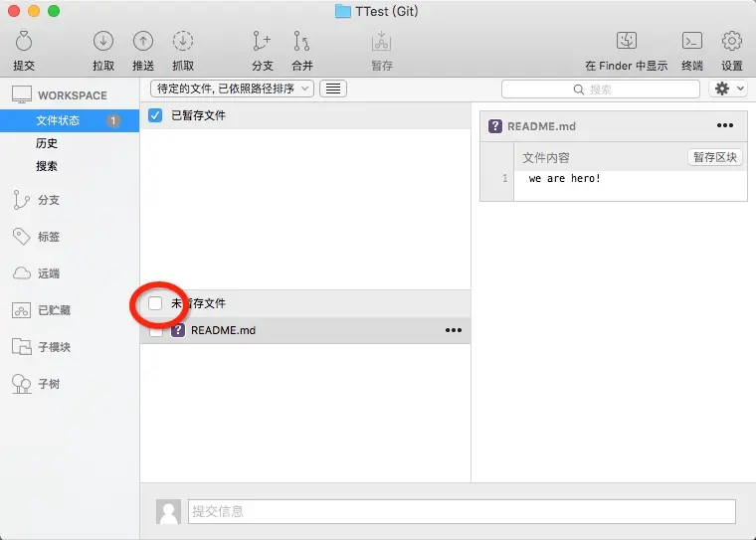756x540 pixels.
Task: Click the magnifier icon in search field
Action: point(579,90)
